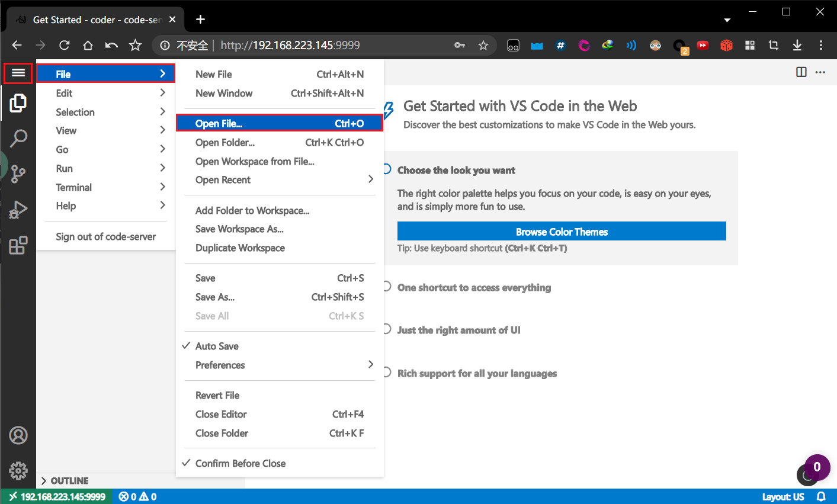Click the notifications bell in status bar
Viewport: 837px width, 504px height.
tap(822, 497)
